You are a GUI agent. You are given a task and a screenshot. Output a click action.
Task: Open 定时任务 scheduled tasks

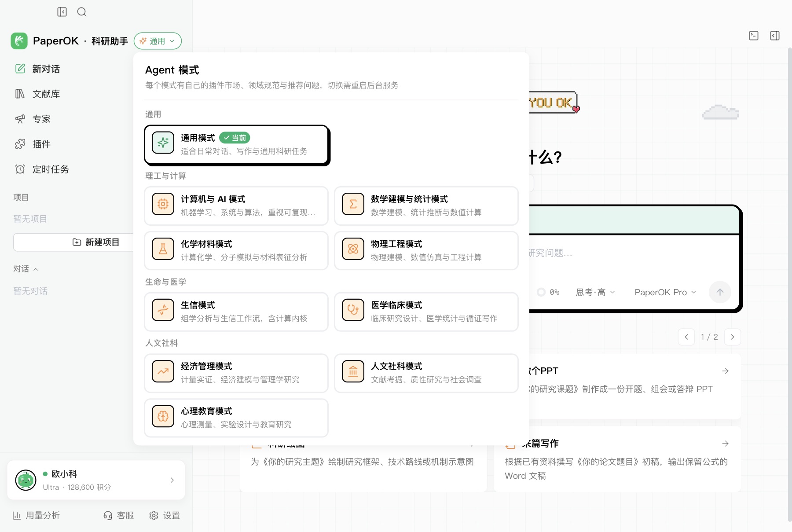[x=42, y=169]
